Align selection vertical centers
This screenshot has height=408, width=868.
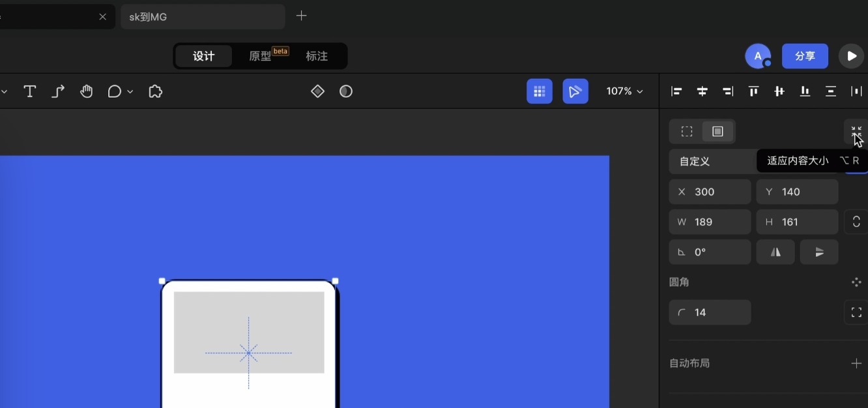point(779,91)
